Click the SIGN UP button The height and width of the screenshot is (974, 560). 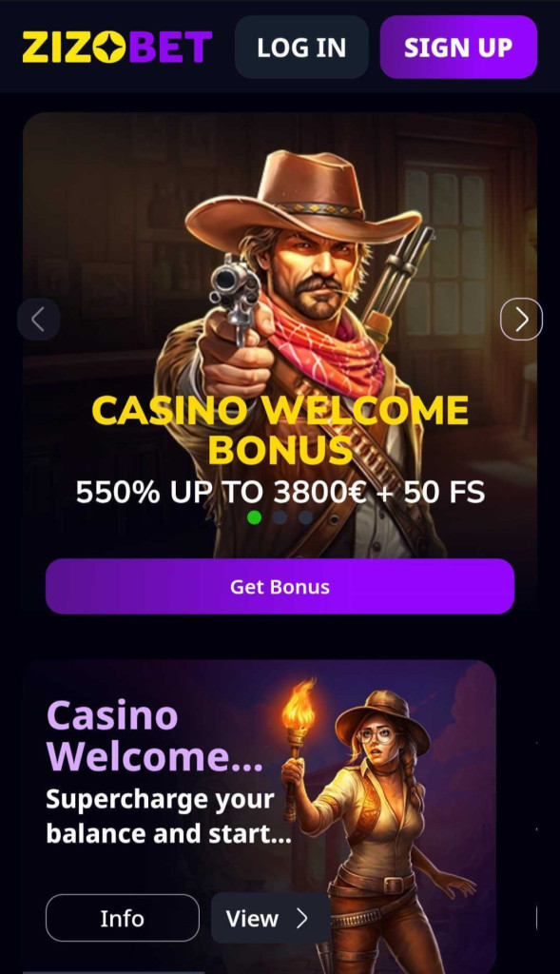(x=458, y=48)
